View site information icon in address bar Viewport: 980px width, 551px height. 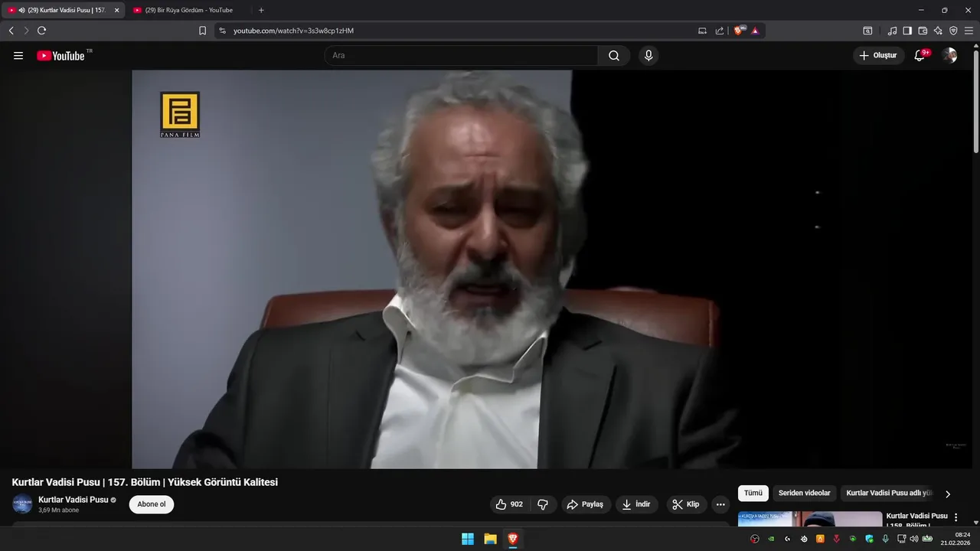[222, 31]
